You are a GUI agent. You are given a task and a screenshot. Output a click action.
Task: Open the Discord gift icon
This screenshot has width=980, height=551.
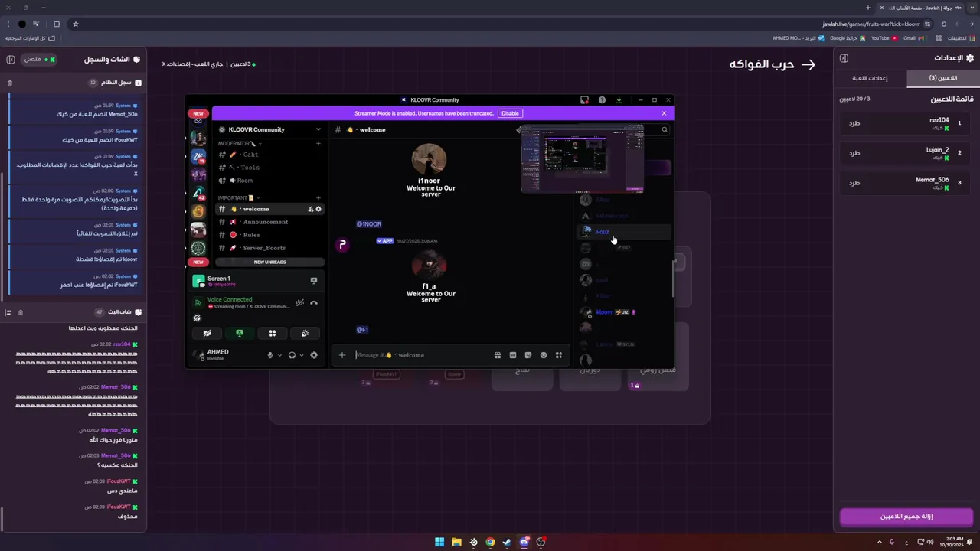pyautogui.click(x=498, y=355)
